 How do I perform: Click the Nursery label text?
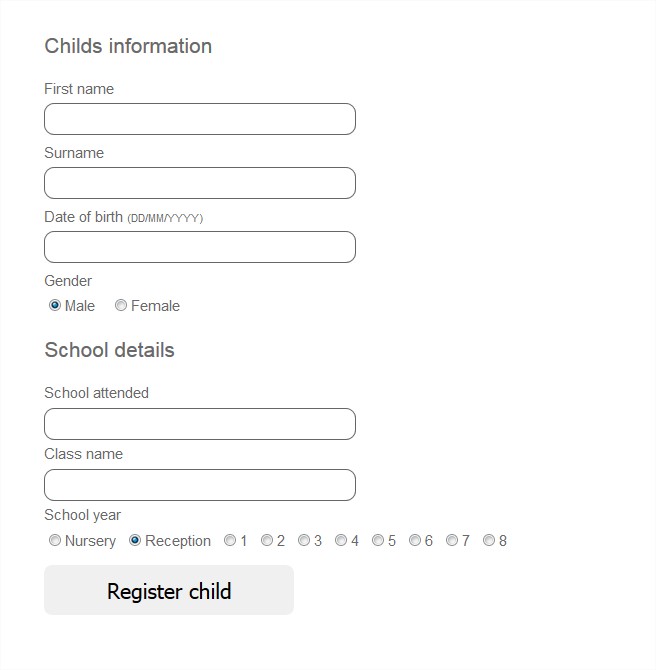[90, 541]
